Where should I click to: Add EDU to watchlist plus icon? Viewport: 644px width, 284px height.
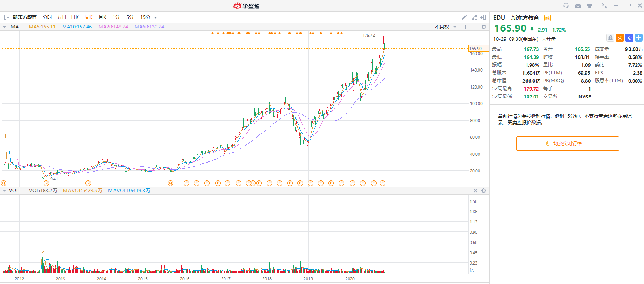pos(639,38)
